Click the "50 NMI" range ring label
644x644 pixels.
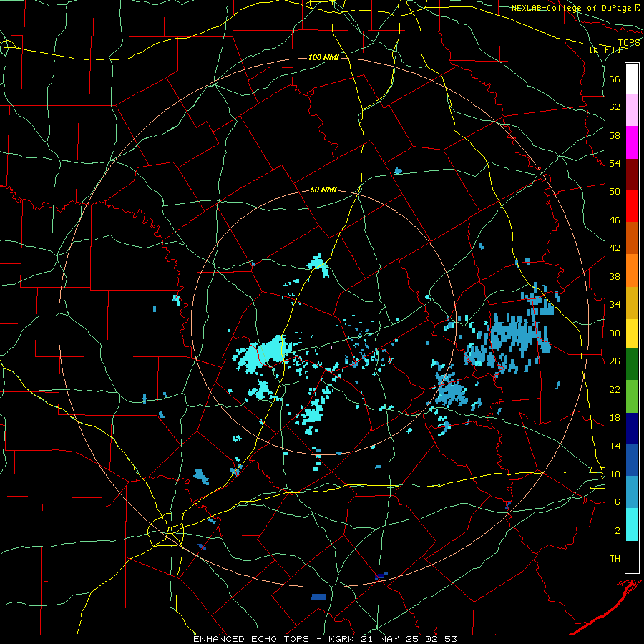pos(323,190)
